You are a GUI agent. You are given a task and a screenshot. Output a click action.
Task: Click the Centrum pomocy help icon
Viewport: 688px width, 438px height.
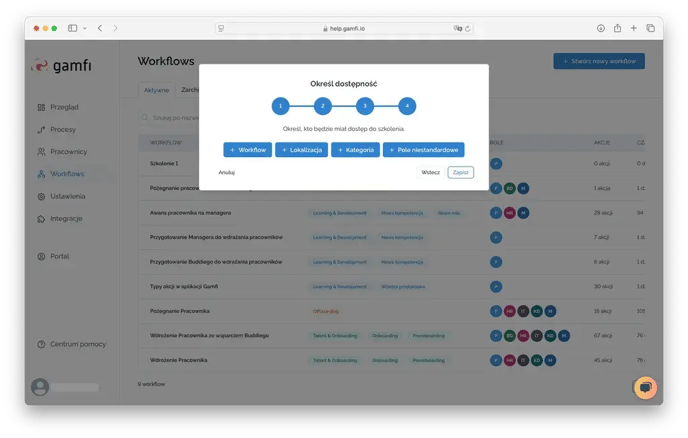(41, 344)
